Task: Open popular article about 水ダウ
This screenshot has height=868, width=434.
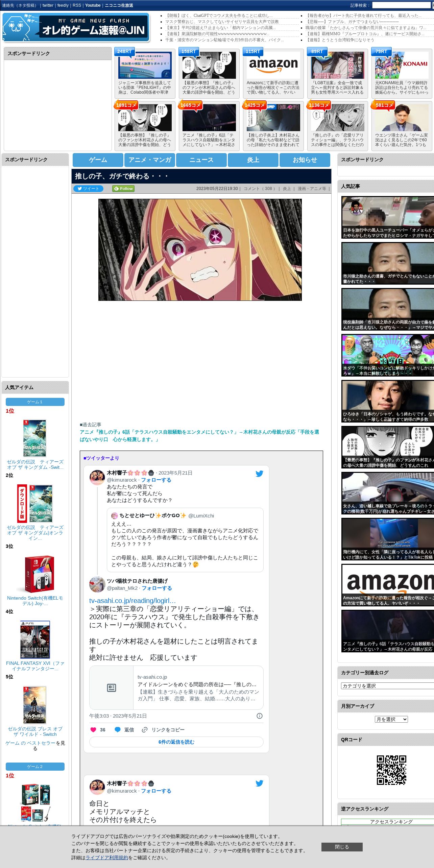Action: pyautogui.click(x=388, y=355)
